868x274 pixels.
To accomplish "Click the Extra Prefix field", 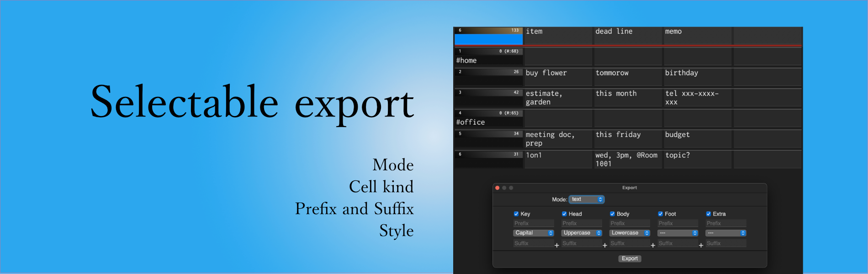I will [x=726, y=223].
